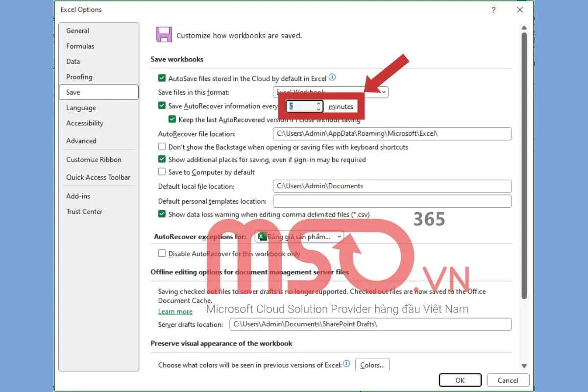Click the info icon beside Colors

[346, 364]
